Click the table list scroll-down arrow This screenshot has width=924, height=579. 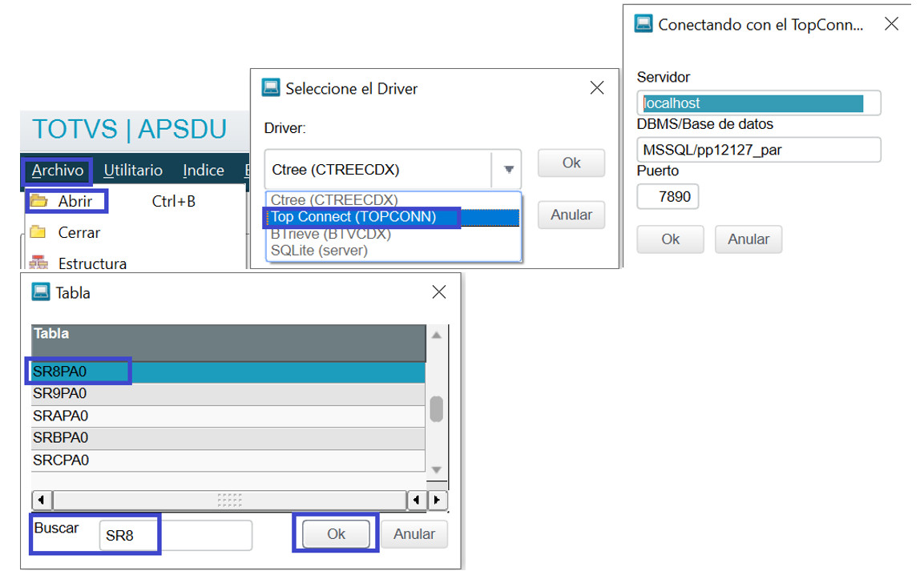coord(437,469)
